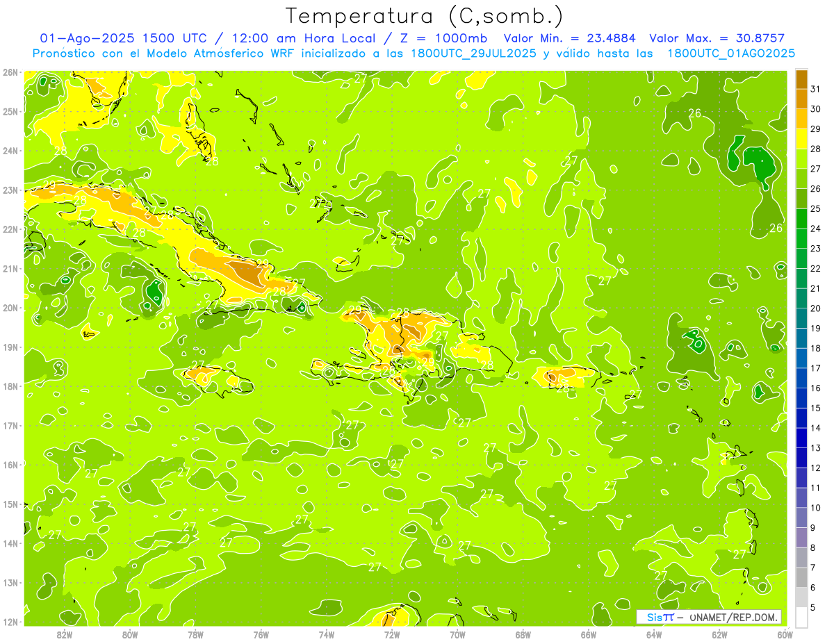Click the dark orange colorbar segment between 30 and 31
The image size is (834, 644).
pos(801,99)
